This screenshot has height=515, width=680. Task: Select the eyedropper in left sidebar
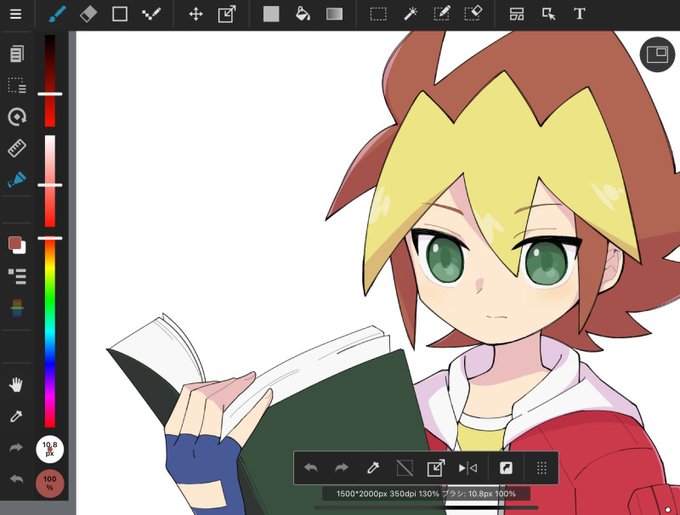[x=16, y=416]
